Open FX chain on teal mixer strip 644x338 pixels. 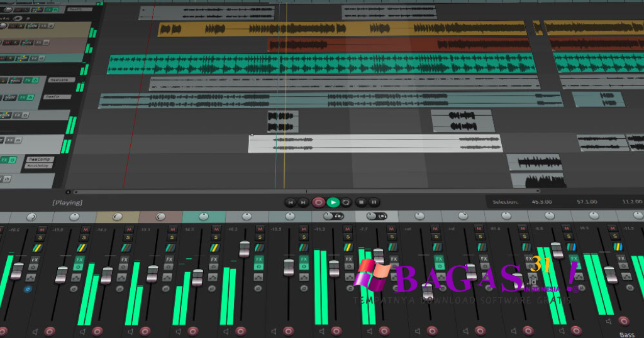(214, 259)
